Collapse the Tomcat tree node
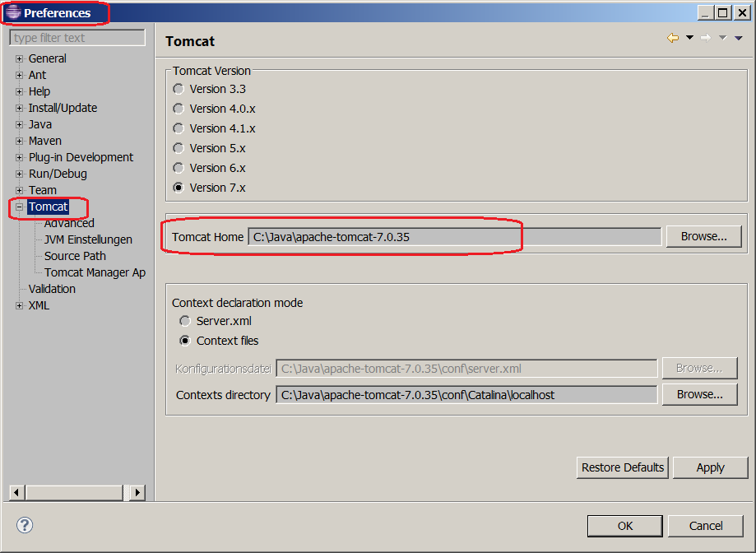 click(x=20, y=207)
